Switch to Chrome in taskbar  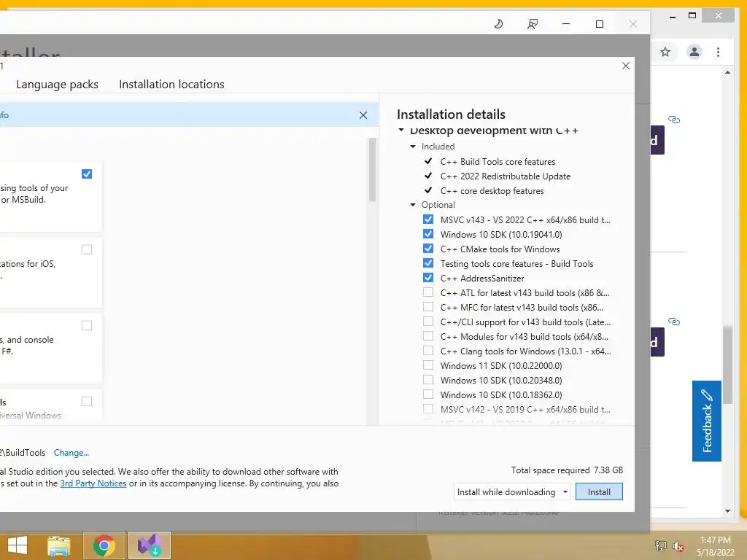(104, 545)
